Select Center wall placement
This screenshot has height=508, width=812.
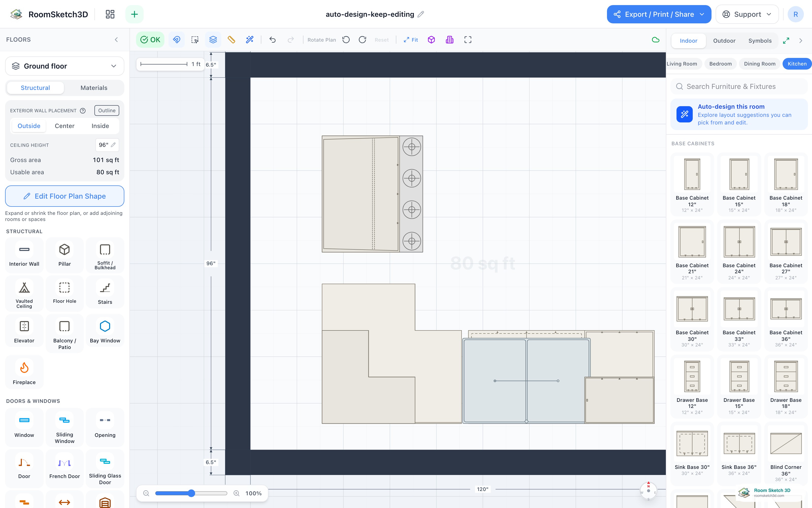tap(65, 126)
